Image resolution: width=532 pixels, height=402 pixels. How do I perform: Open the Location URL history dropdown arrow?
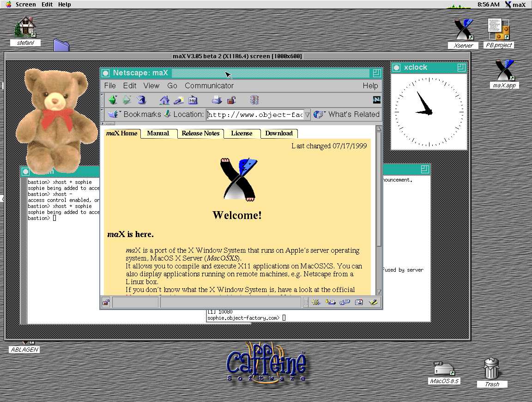307,115
